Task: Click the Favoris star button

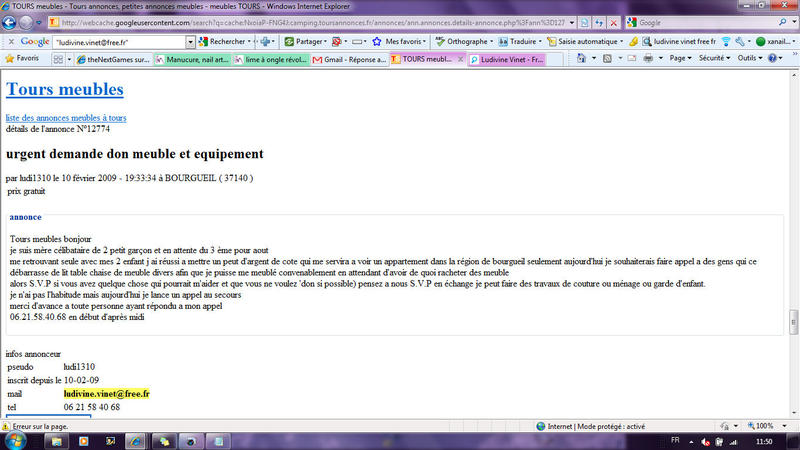Action: pos(22,59)
